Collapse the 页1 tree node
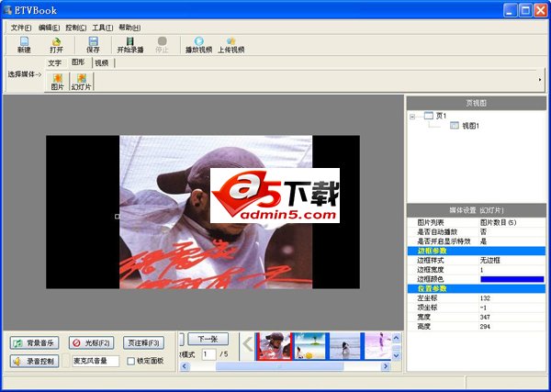The image size is (551, 392). click(x=414, y=116)
